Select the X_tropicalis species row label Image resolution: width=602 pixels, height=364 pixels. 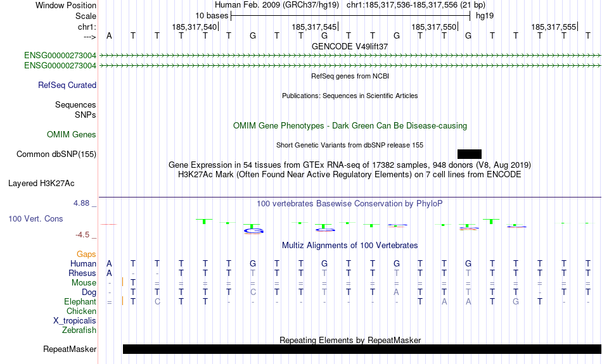(75, 321)
